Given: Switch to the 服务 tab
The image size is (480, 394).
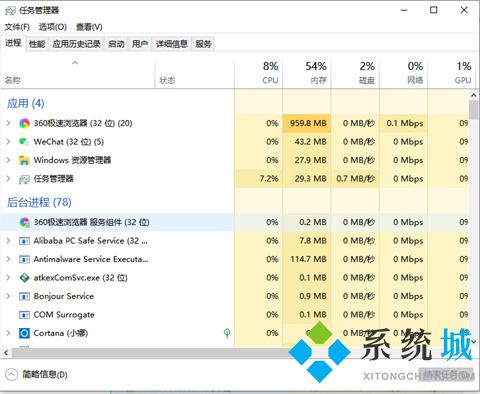Looking at the screenshot, I should tap(203, 44).
